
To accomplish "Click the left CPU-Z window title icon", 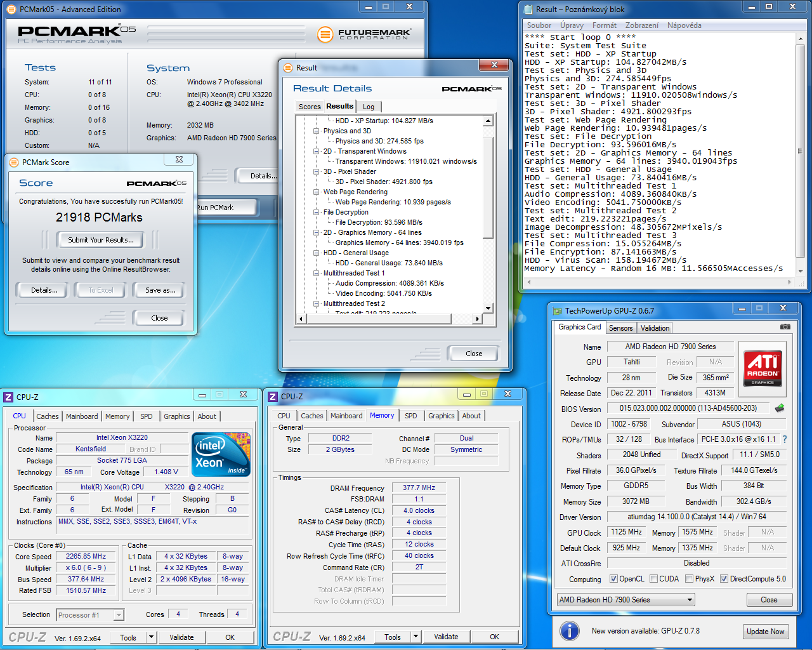I will click(x=8, y=397).
